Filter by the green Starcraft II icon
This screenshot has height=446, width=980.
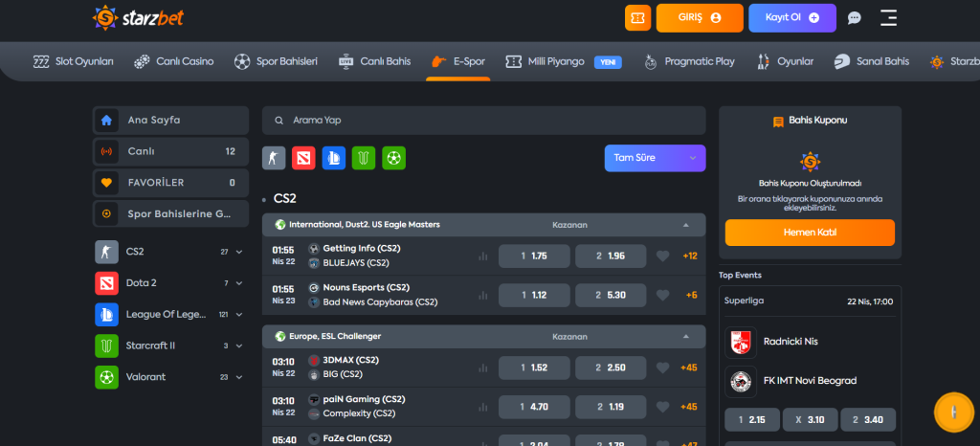tap(364, 157)
